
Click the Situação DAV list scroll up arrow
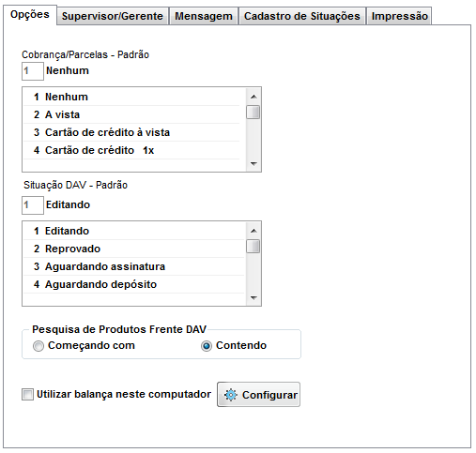click(253, 231)
